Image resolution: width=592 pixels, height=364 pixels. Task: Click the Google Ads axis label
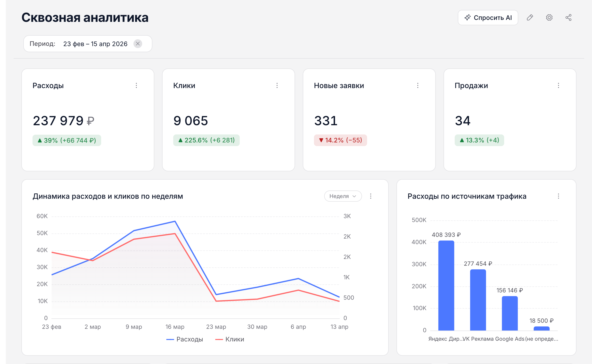510,339
